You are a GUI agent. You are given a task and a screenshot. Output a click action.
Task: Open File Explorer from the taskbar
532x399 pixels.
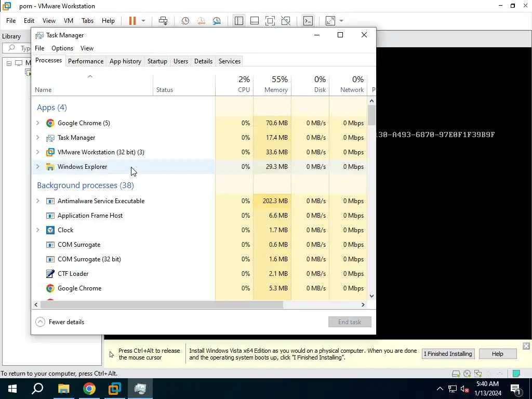[63, 389]
